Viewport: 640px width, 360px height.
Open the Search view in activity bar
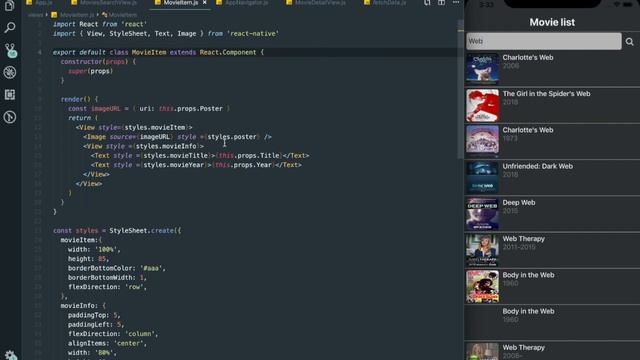[x=9, y=28]
